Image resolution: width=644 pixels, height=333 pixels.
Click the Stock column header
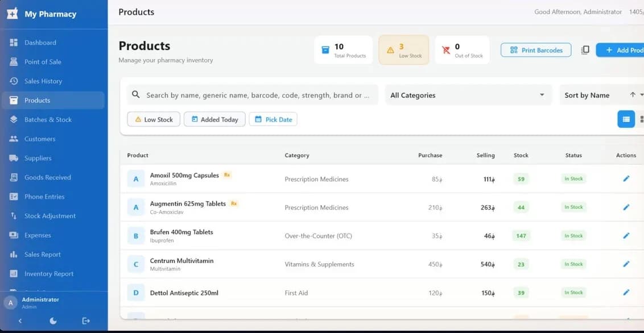tap(521, 156)
